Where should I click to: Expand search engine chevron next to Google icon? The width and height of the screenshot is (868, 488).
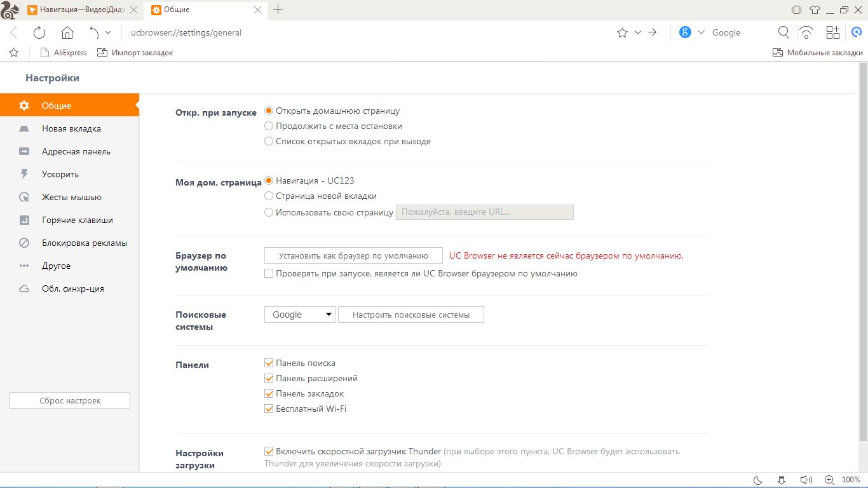[701, 32]
